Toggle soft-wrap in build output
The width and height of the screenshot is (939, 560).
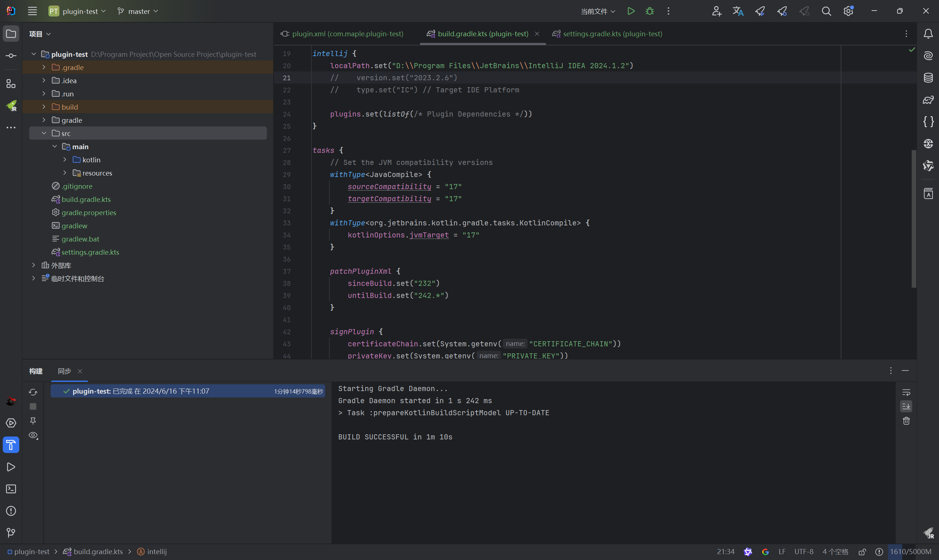[906, 392]
